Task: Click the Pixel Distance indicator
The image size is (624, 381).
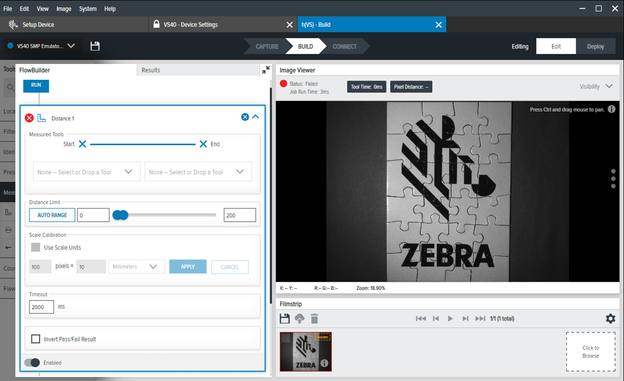Action: pos(411,87)
